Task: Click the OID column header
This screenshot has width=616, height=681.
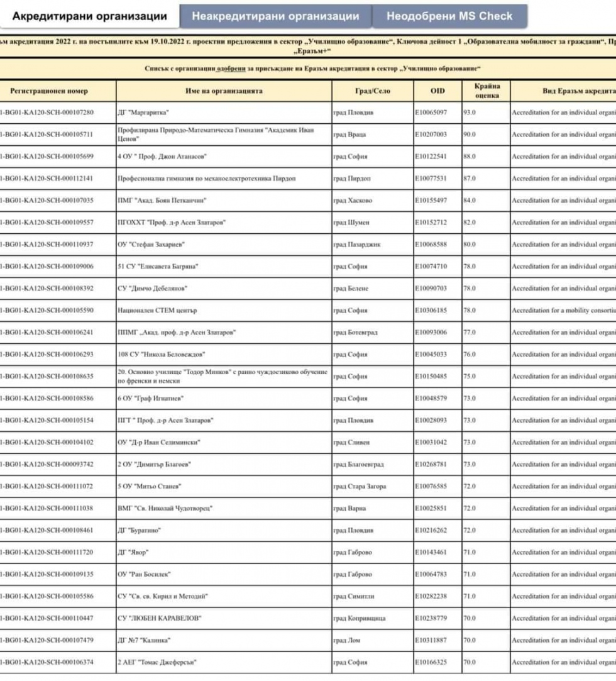Action: click(x=437, y=91)
